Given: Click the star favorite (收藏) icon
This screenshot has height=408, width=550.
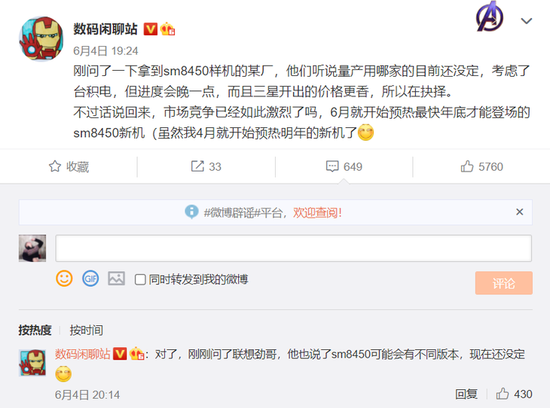Looking at the screenshot, I should coord(55,166).
